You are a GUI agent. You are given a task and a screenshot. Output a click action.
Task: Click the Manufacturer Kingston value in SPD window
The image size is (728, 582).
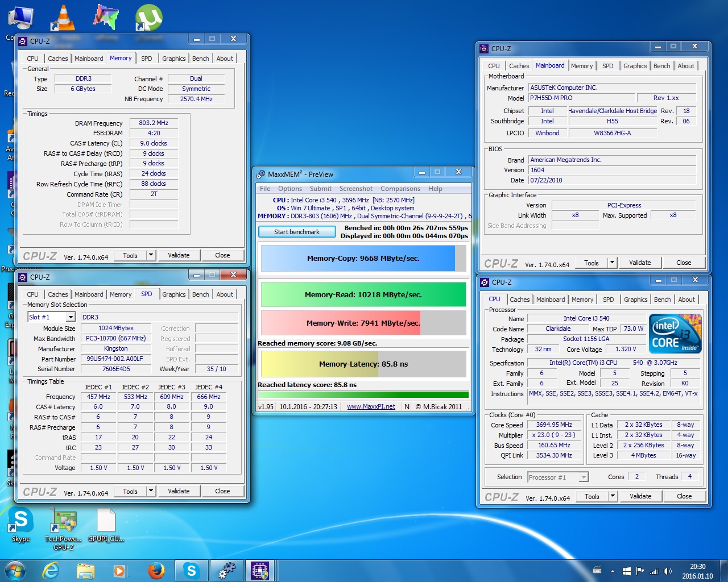click(x=116, y=349)
